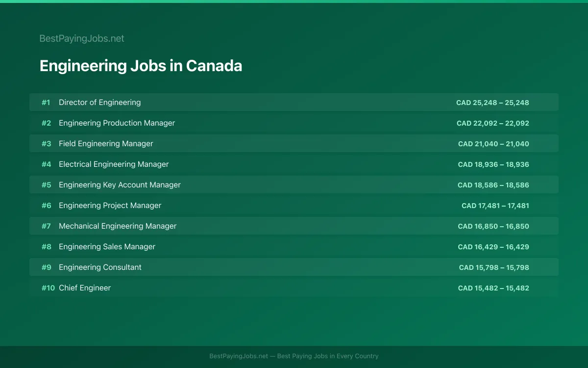This screenshot has height=368, width=588.
Task: Click salary CAD 17,481 – 17,481
Action: (495, 206)
